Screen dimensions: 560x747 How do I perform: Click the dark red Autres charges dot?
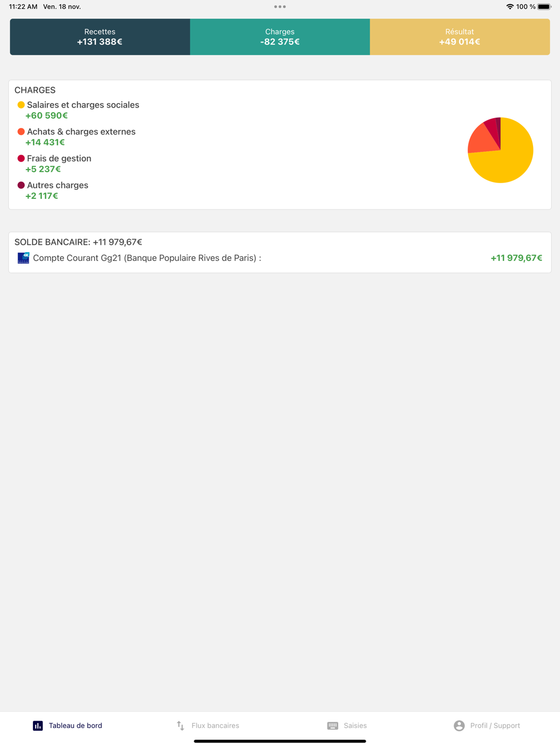(x=21, y=185)
